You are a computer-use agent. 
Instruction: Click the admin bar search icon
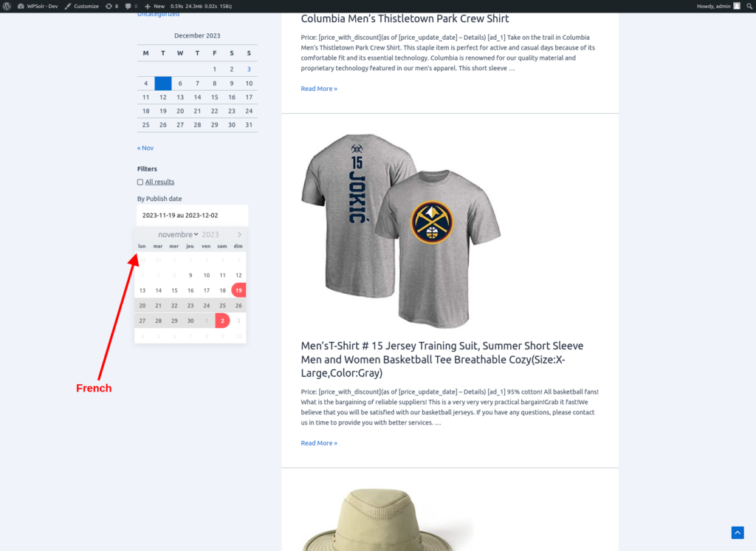coord(750,6)
